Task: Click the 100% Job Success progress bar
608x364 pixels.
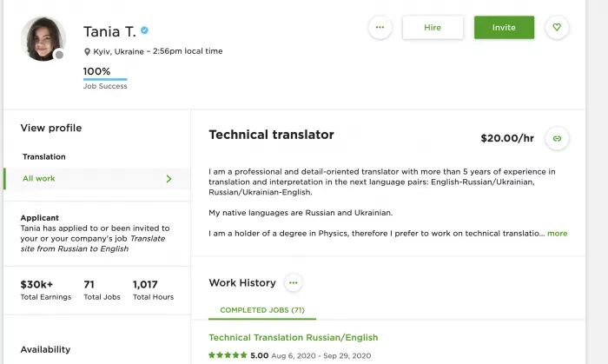Action: pyautogui.click(x=105, y=79)
